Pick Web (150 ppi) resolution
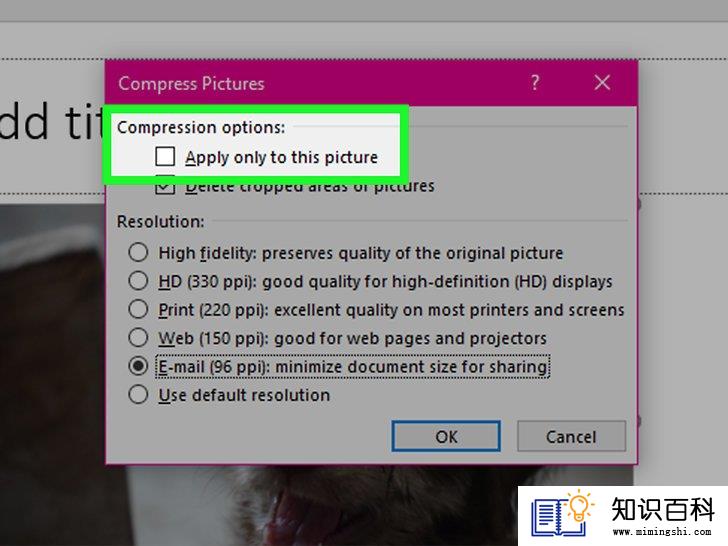This screenshot has width=728, height=546. click(x=138, y=338)
